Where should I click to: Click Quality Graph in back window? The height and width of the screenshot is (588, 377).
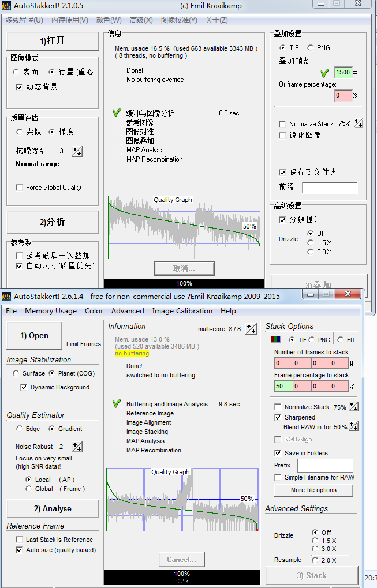click(184, 227)
